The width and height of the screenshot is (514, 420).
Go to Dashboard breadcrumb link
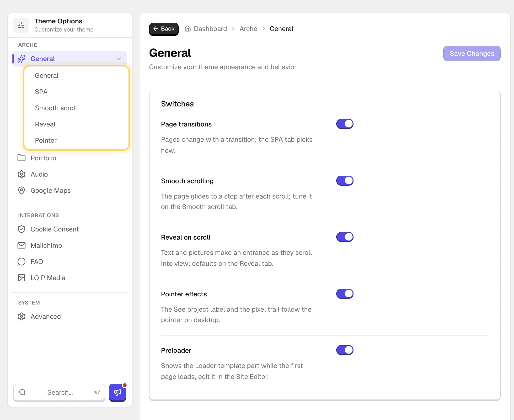click(x=210, y=29)
